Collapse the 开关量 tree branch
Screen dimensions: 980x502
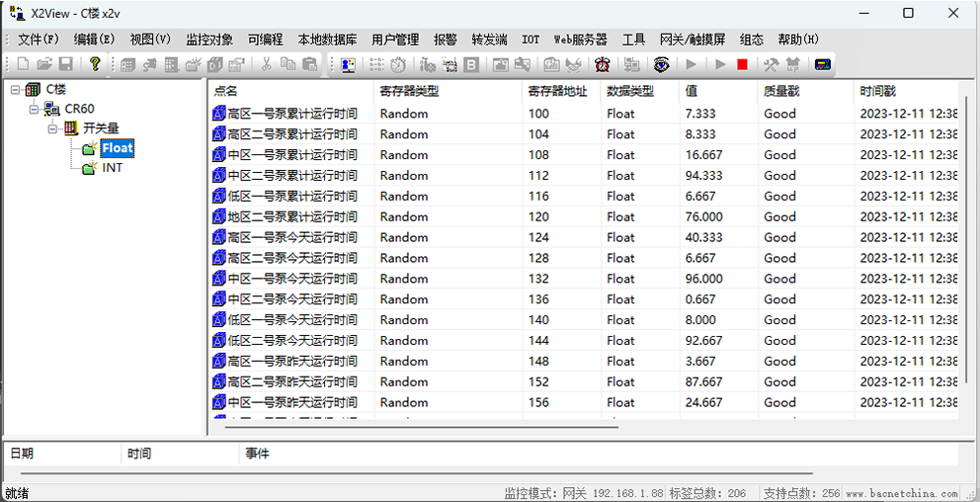click(53, 128)
